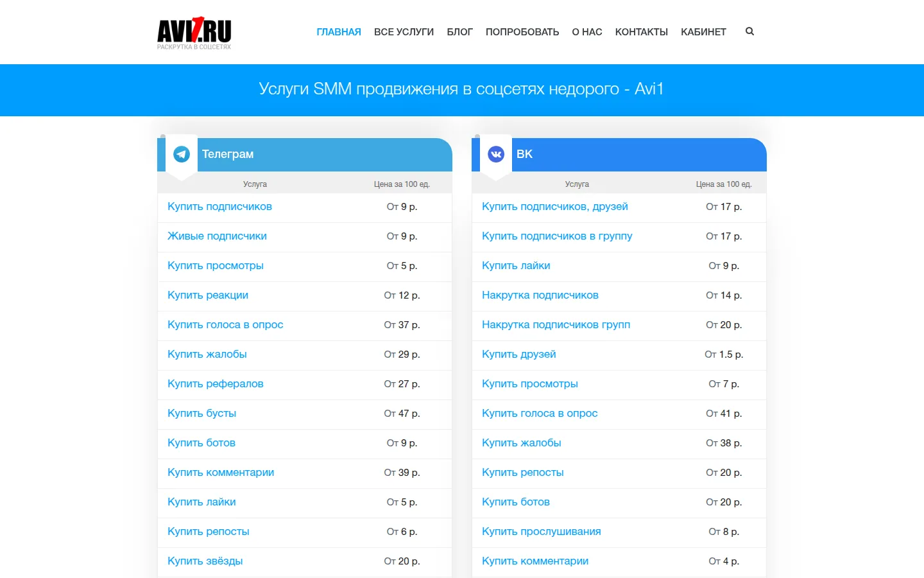Click price От 12 р. for реакции
The image size is (924, 578).
pyautogui.click(x=402, y=295)
